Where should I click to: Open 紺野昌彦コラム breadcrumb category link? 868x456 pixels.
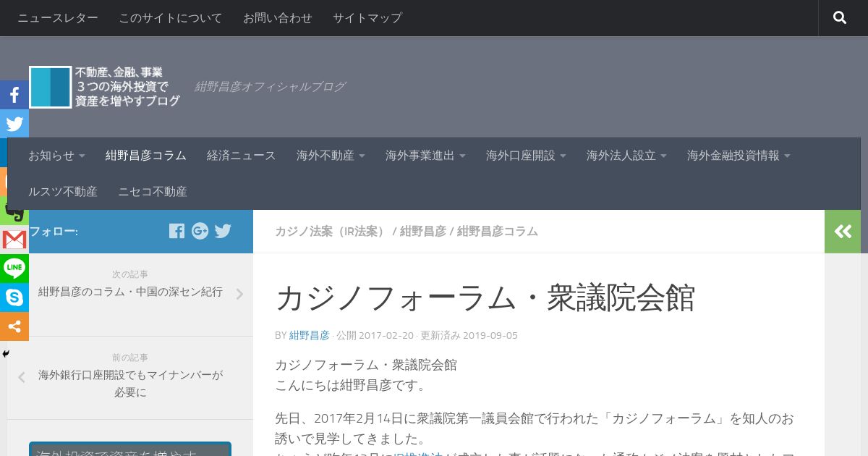coord(498,232)
